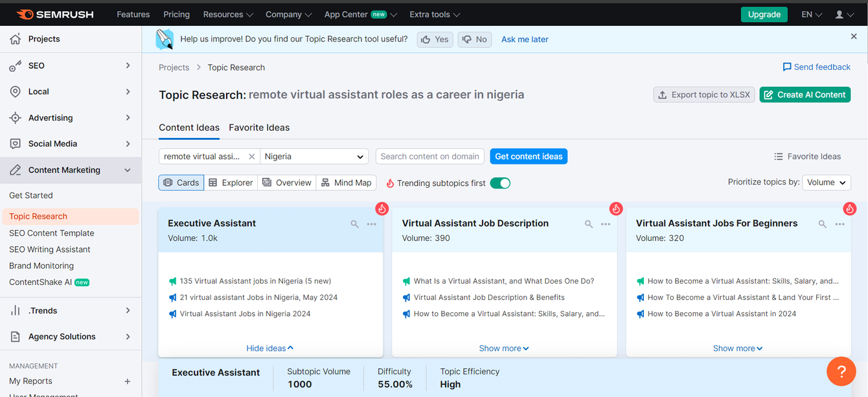This screenshot has width=868, height=397.
Task: Open the EN language selector
Action: (812, 14)
